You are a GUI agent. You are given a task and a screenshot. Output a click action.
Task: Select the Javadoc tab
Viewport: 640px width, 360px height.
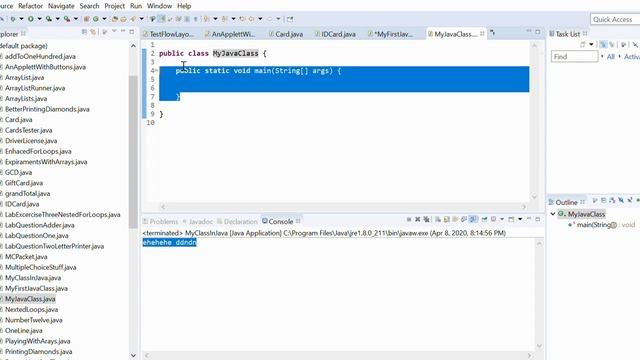coord(198,221)
